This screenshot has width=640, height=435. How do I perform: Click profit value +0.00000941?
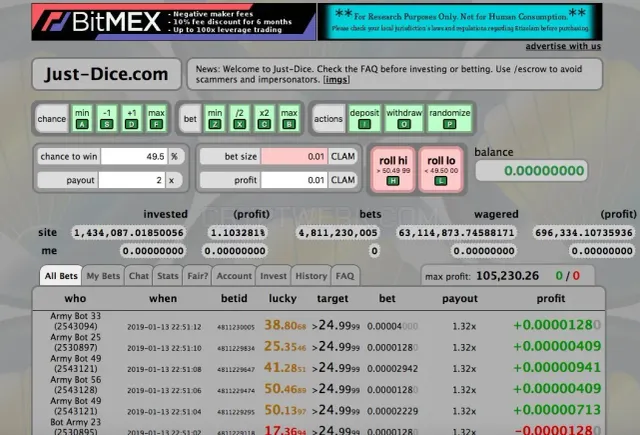tap(557, 368)
